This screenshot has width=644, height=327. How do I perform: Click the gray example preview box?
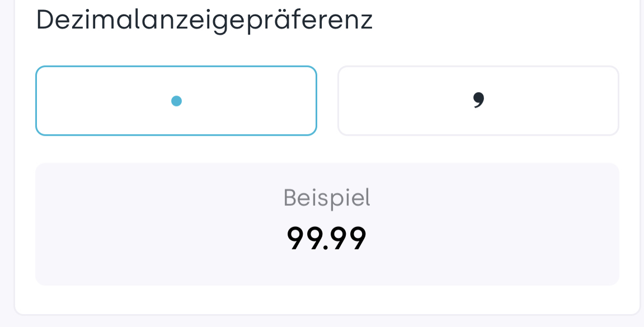click(327, 224)
